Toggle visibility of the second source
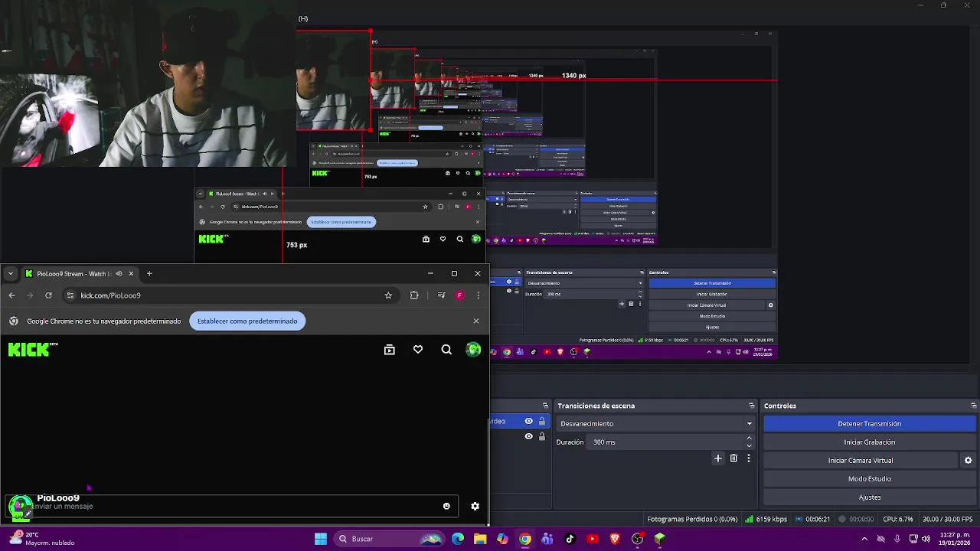Viewport: 980px width, 551px height. click(528, 436)
